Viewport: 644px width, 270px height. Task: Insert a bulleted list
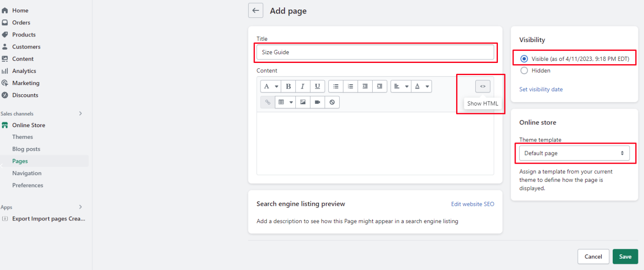pyautogui.click(x=336, y=86)
